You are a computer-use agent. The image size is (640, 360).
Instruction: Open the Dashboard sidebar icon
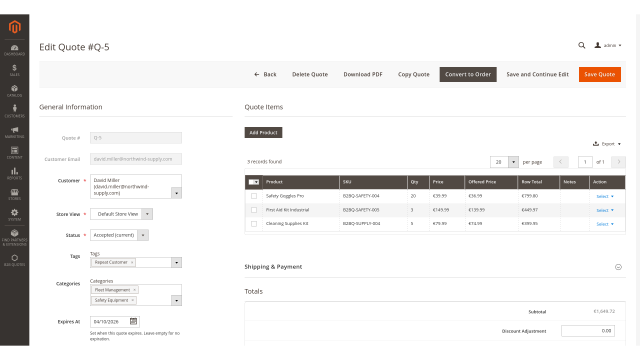pos(15,50)
